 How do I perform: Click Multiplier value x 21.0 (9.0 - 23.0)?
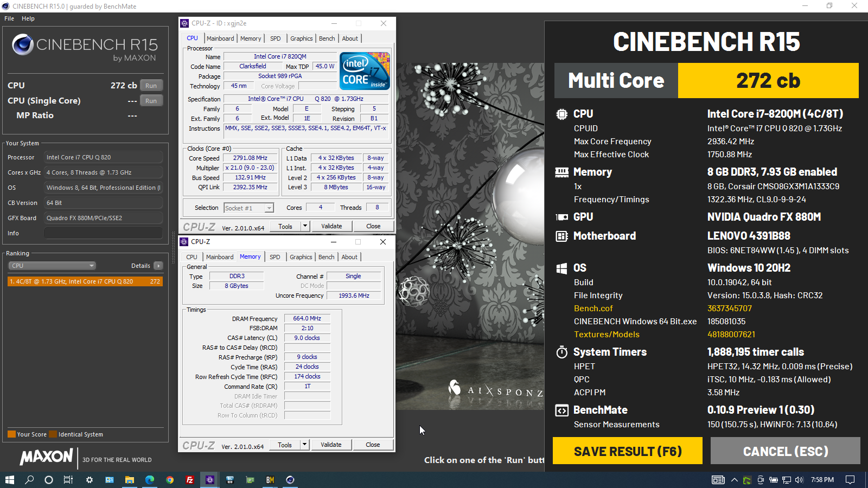[x=250, y=168]
